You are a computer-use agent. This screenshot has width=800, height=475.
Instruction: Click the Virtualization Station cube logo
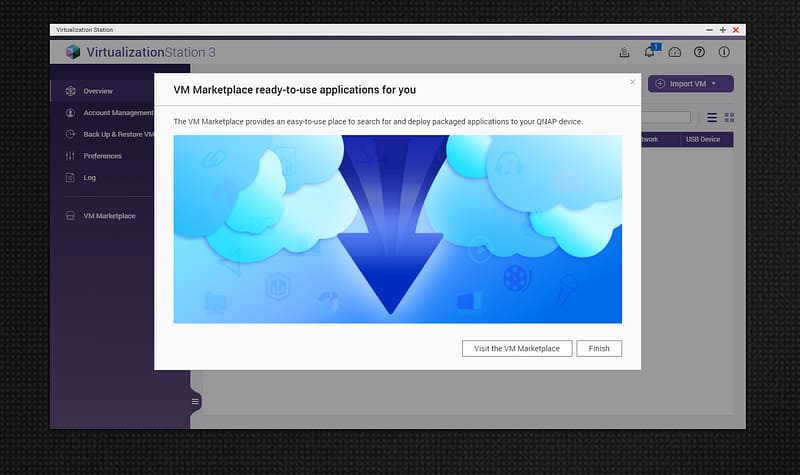(73, 52)
